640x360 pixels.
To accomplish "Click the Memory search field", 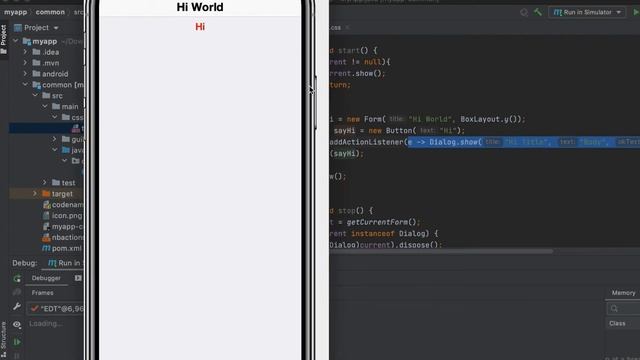I will click(623, 309).
